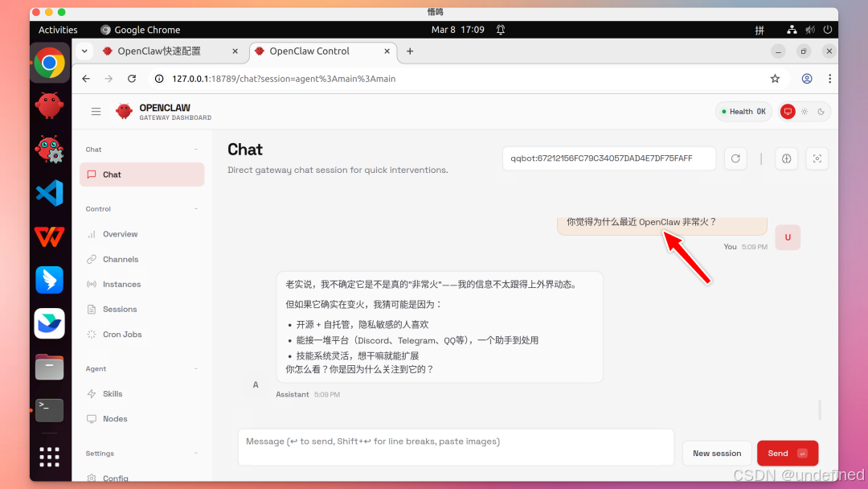
Task: Click the user avatar U
Action: tap(788, 237)
